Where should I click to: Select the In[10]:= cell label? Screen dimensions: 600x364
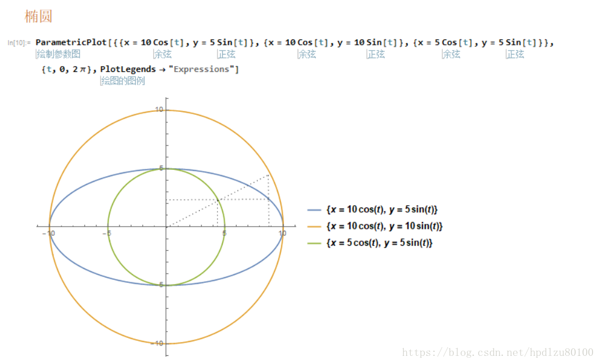coord(19,43)
